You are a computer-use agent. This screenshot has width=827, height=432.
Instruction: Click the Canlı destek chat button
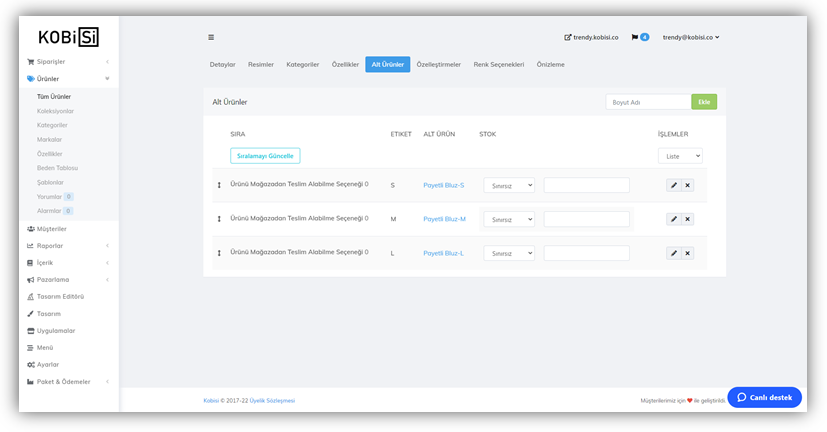(x=764, y=397)
